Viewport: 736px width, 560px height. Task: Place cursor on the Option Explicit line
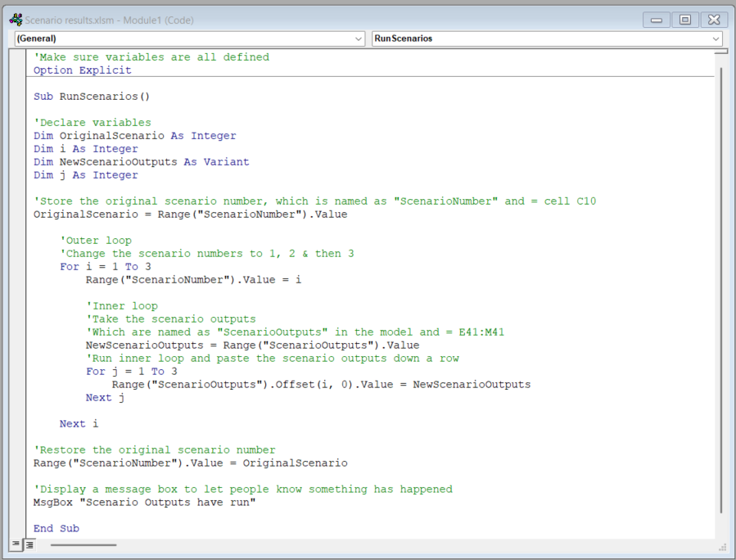pos(82,70)
